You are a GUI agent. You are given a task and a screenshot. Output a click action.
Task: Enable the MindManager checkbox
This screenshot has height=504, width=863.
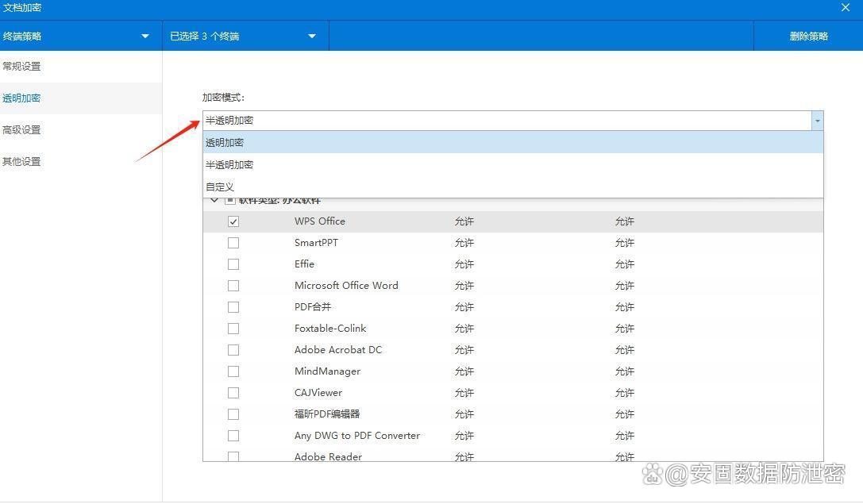(x=233, y=371)
